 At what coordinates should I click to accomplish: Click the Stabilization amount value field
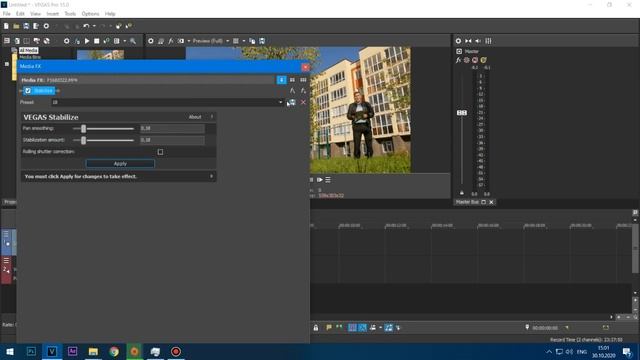(x=172, y=140)
